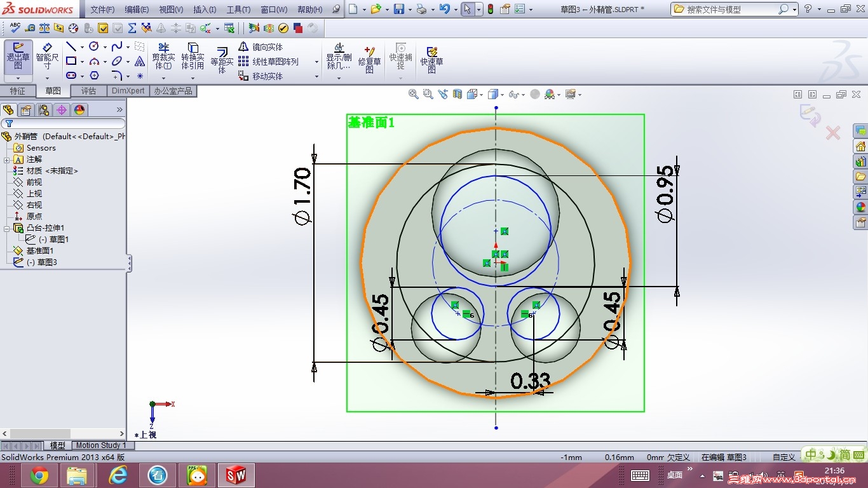Select (-) 草图3 in the feature tree

[x=36, y=262]
